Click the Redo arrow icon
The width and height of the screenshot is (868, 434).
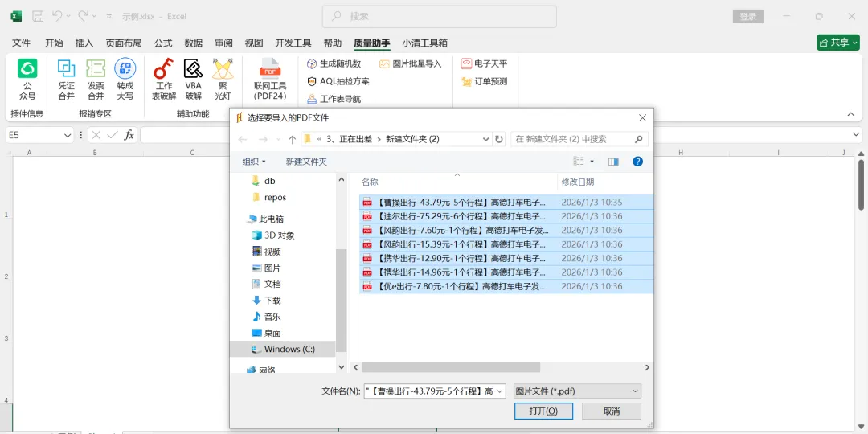83,16
